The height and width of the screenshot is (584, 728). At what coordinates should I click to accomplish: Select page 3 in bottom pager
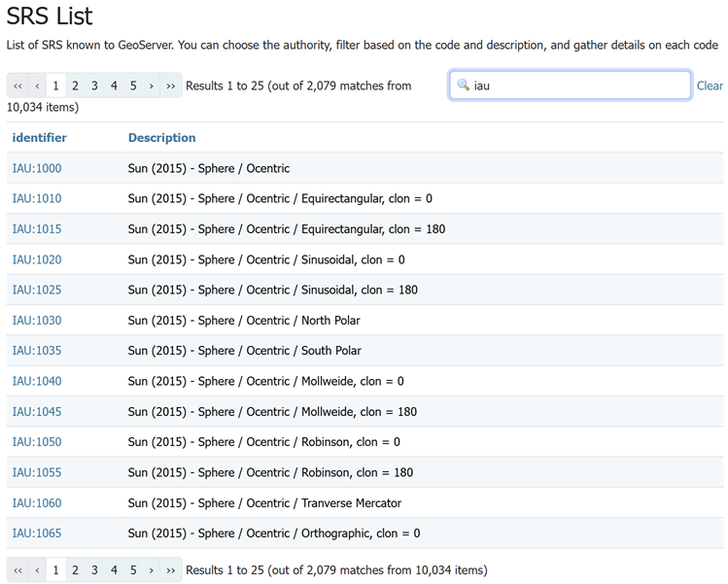point(94,570)
